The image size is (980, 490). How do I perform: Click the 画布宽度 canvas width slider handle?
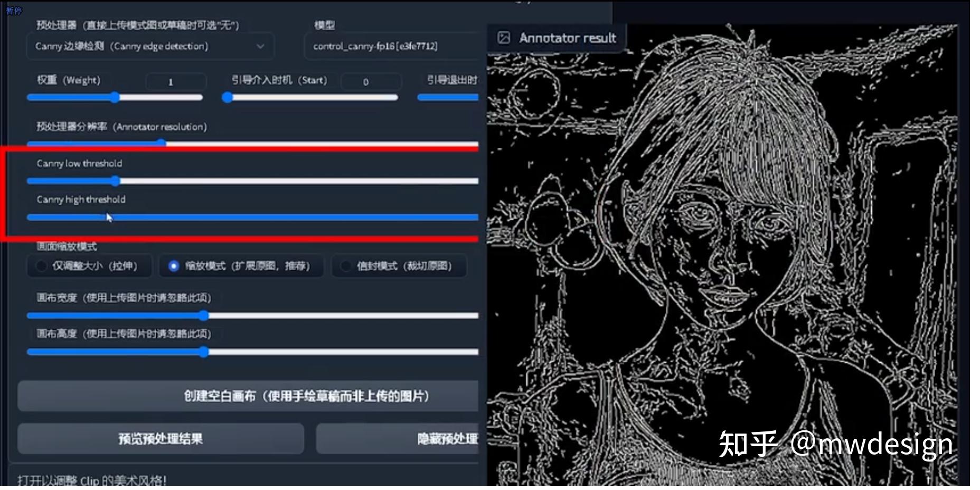pos(204,316)
